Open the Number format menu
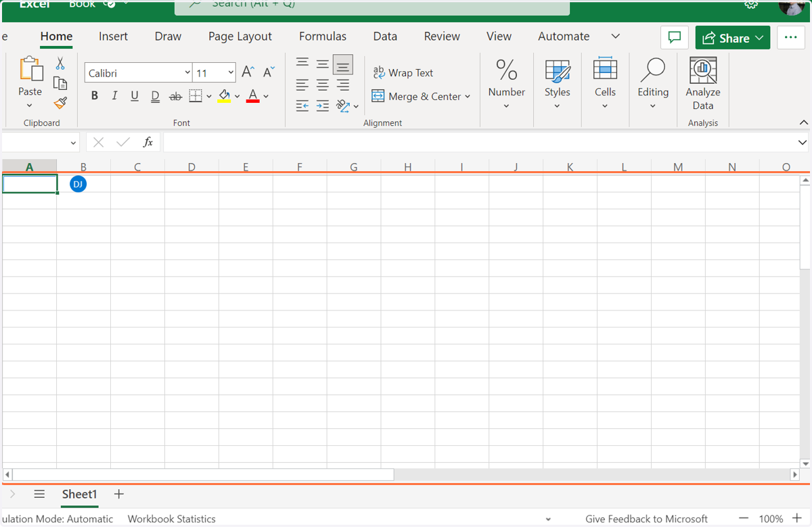 (x=507, y=84)
